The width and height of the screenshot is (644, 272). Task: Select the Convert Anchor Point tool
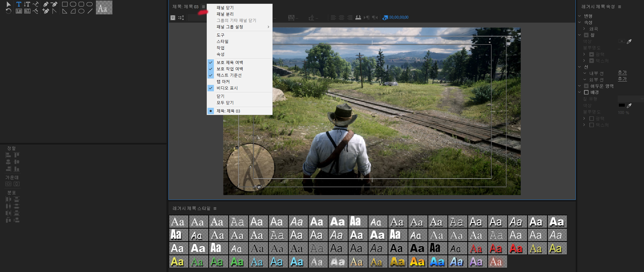[x=54, y=11]
